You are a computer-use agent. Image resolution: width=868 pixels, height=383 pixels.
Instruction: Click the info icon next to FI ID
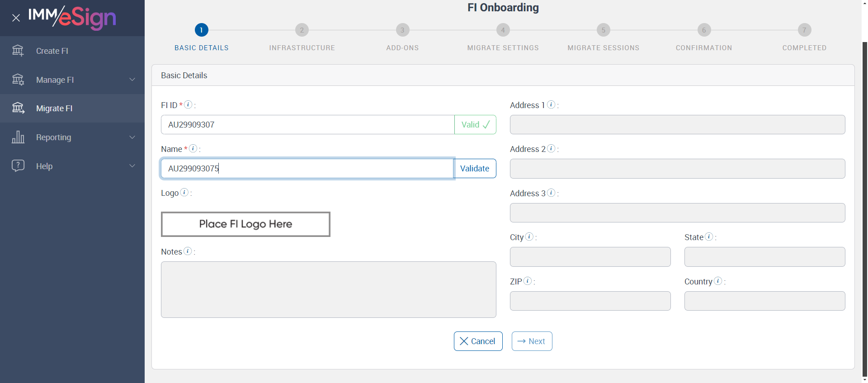point(189,104)
